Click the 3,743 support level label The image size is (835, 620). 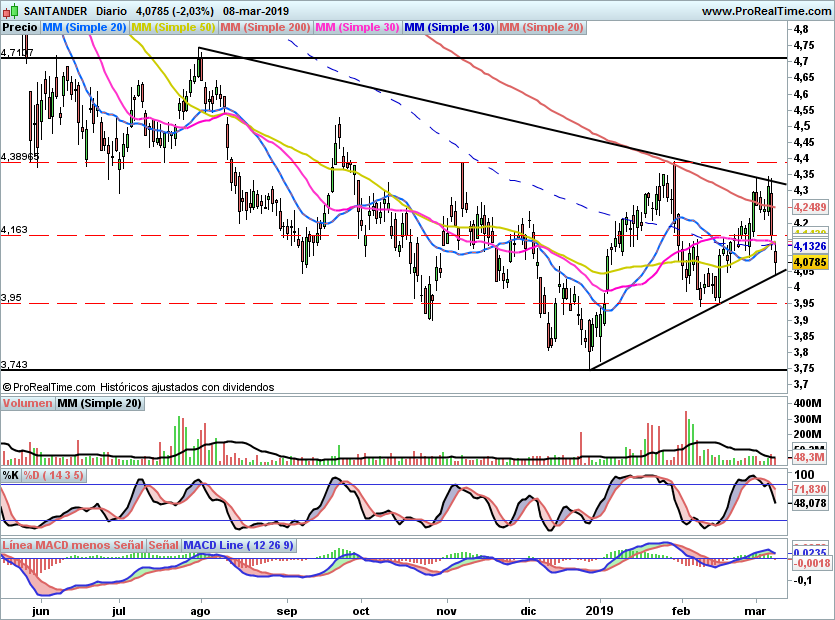14,365
